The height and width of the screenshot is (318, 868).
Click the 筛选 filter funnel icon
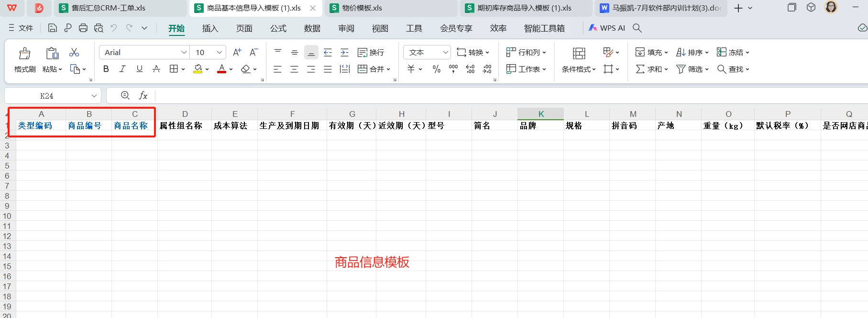681,69
